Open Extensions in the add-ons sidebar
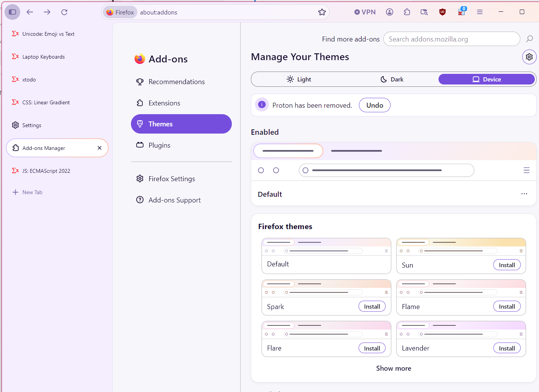539x392 pixels. [181, 103]
